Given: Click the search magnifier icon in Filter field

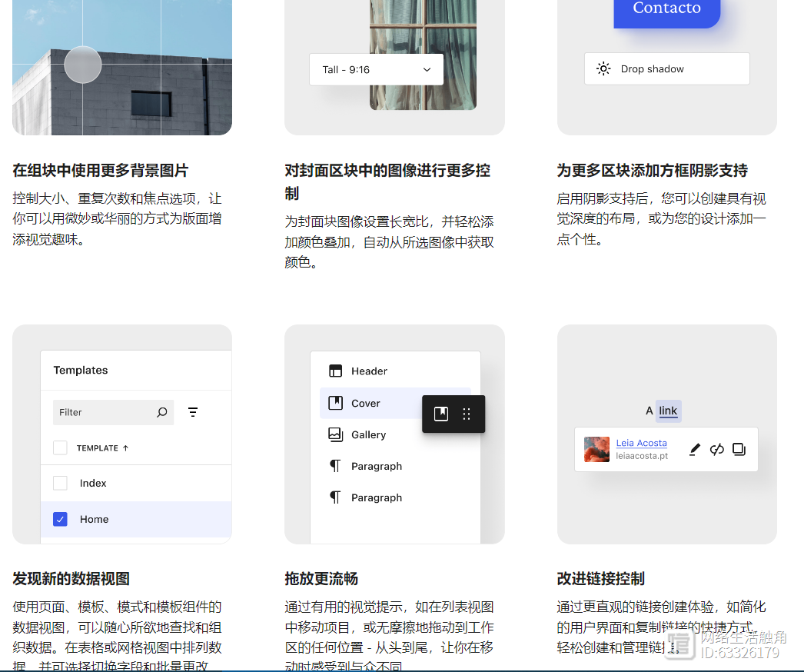Looking at the screenshot, I should pos(161,413).
